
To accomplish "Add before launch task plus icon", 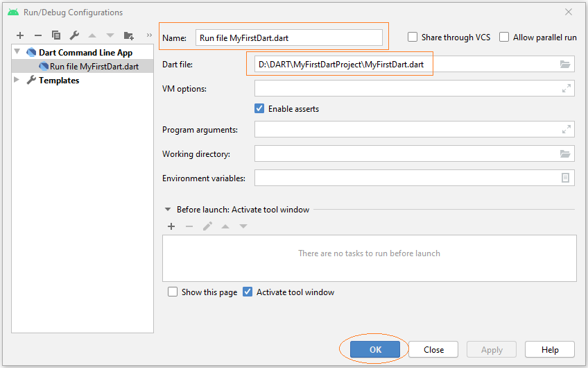I will pyautogui.click(x=171, y=226).
